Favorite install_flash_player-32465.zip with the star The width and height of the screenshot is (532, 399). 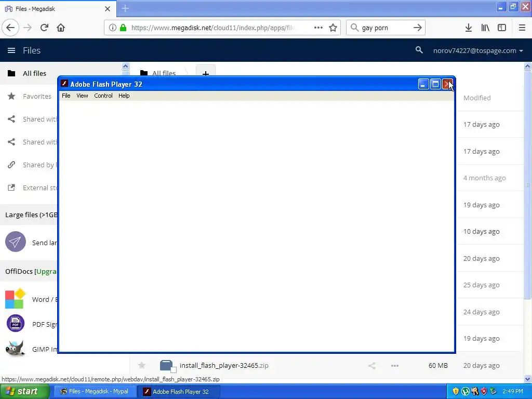coord(142,365)
